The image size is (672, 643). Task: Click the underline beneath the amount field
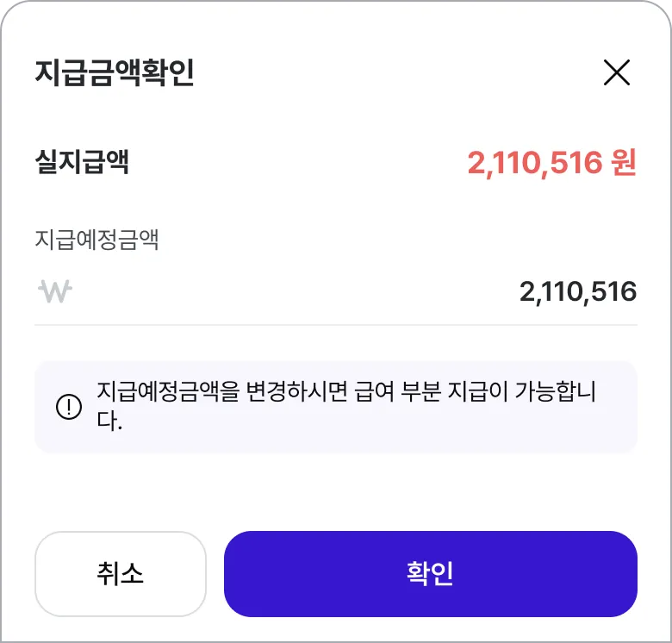[x=336, y=325]
